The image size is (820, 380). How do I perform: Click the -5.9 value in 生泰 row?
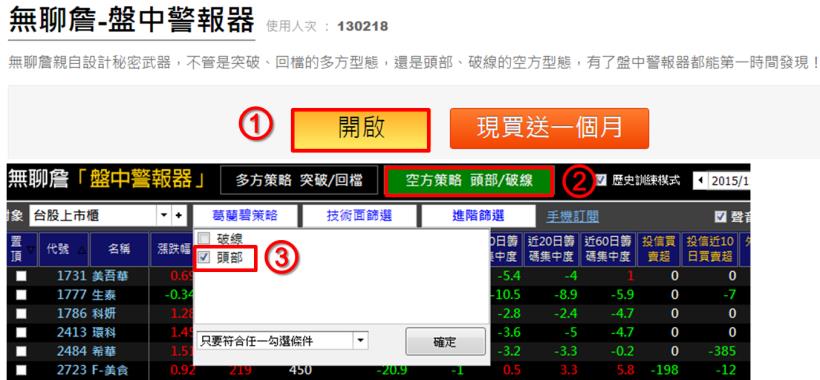tap(622, 295)
